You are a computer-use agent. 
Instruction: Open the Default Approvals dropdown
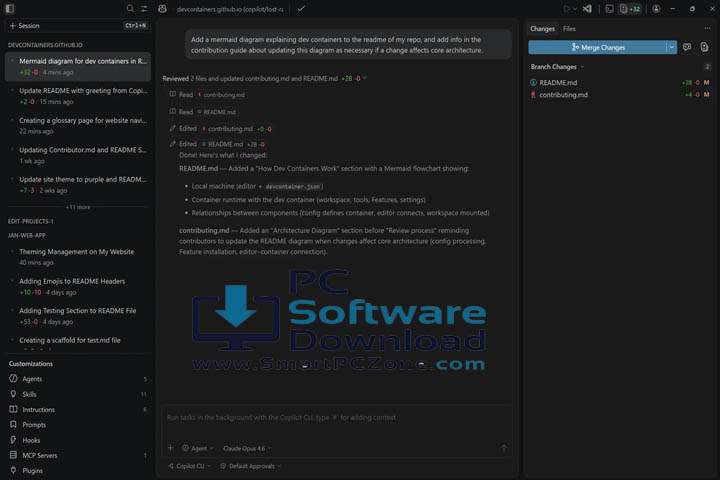[251, 466]
